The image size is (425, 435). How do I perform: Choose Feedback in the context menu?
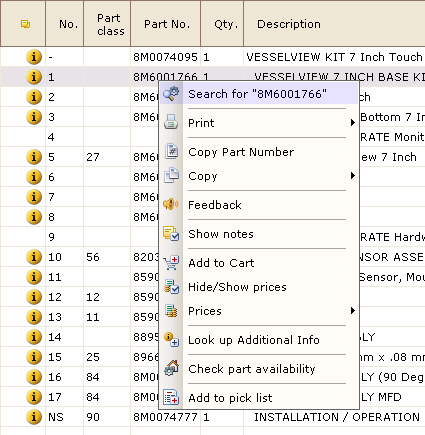[x=215, y=205]
